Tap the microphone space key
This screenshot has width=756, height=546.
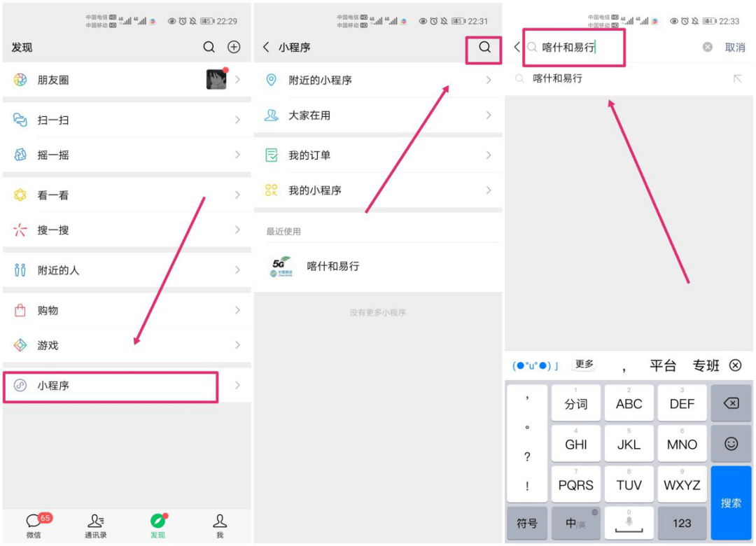(629, 523)
